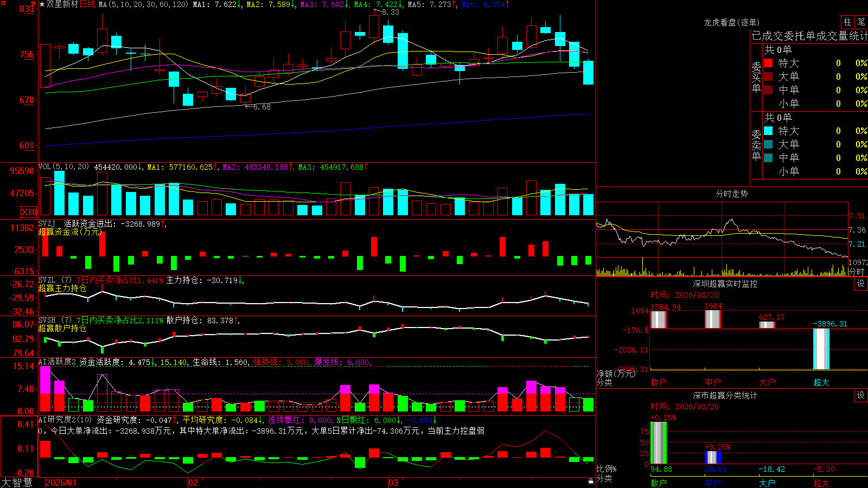
Task: Click the AI研究度2(10) indicator name
Action: pyautogui.click(x=65, y=420)
